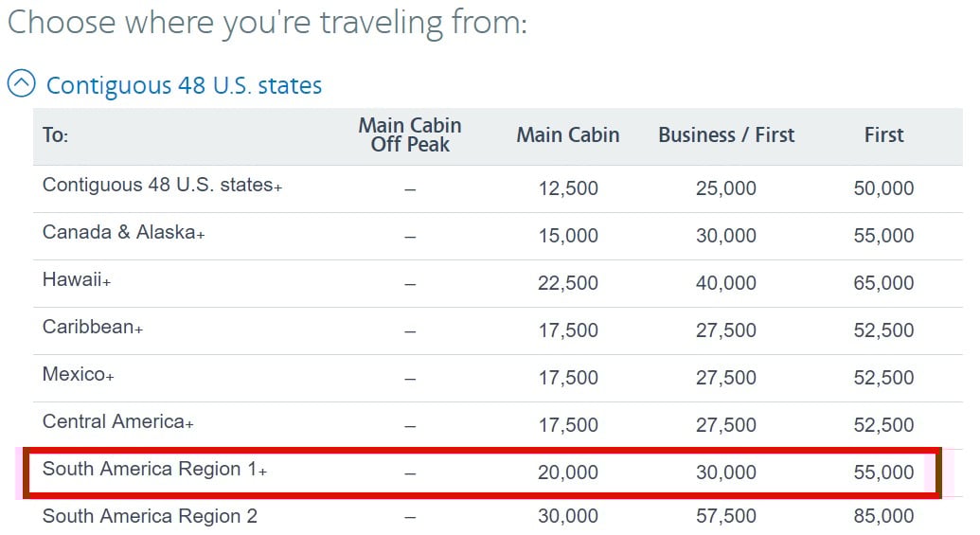Click the First column header
Viewport: 980px width, 535px height.
[x=883, y=135]
